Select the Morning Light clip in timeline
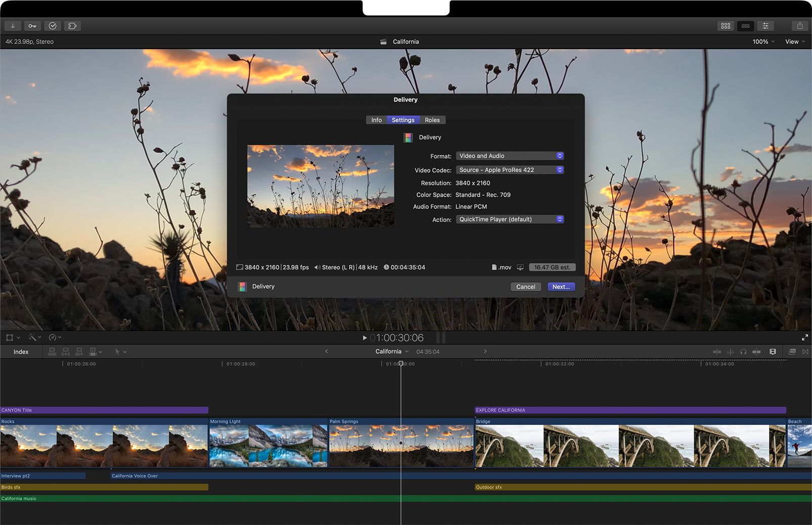812x525 pixels. [x=268, y=445]
